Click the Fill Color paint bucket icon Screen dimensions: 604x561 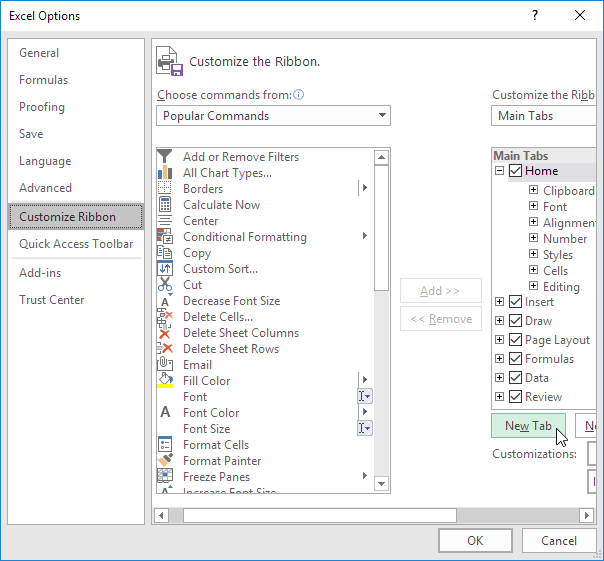tap(165, 381)
